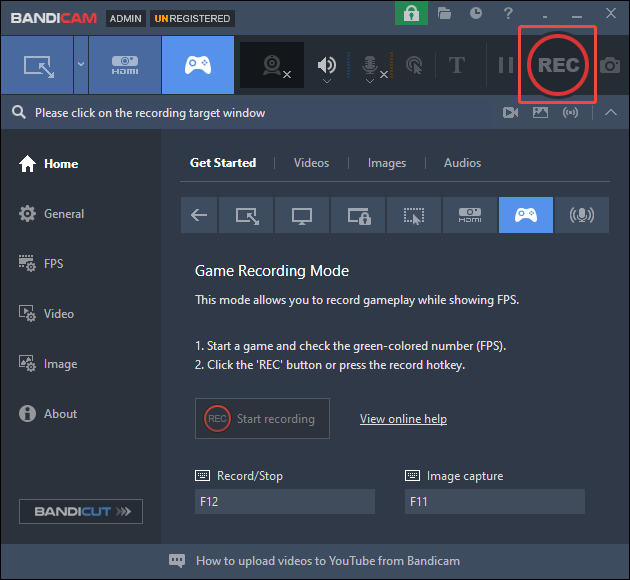Click the Start recording button

pos(262,419)
